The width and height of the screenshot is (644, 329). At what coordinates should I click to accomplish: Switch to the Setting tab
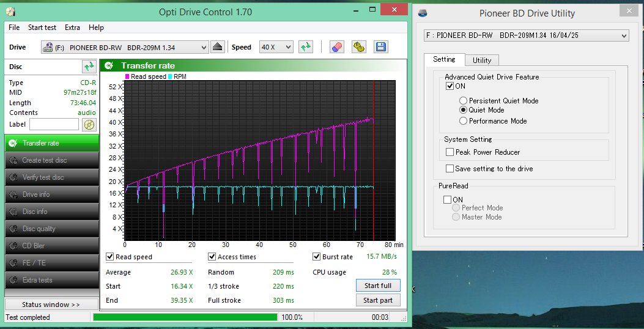(x=444, y=59)
